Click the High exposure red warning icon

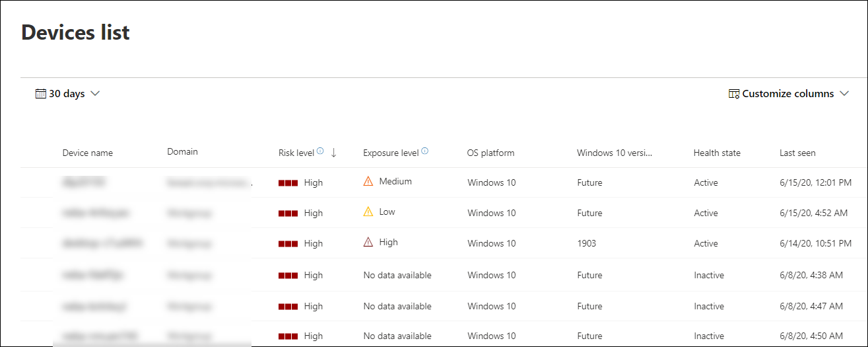coord(368,243)
